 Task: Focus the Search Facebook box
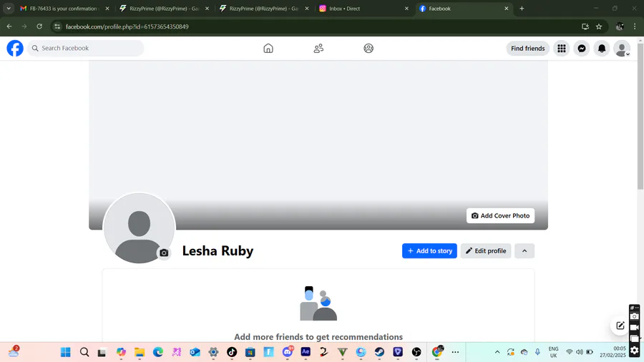click(85, 48)
